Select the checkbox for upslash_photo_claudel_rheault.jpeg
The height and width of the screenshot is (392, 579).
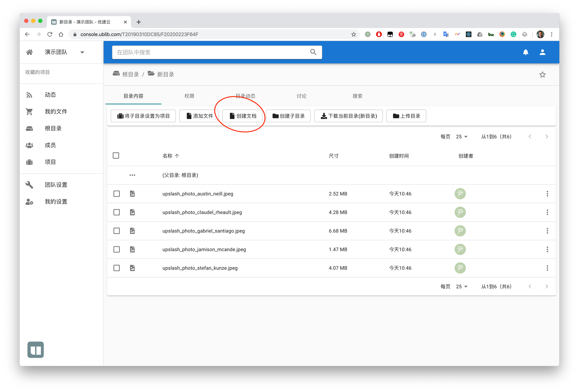pyautogui.click(x=117, y=212)
